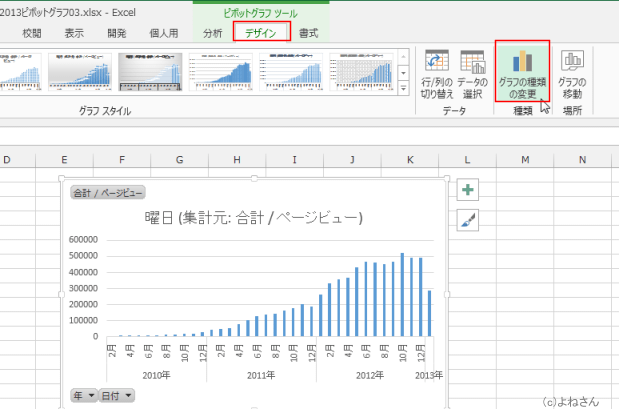
Task: Select the dark-framed third chart style thumbnail
Action: point(150,72)
